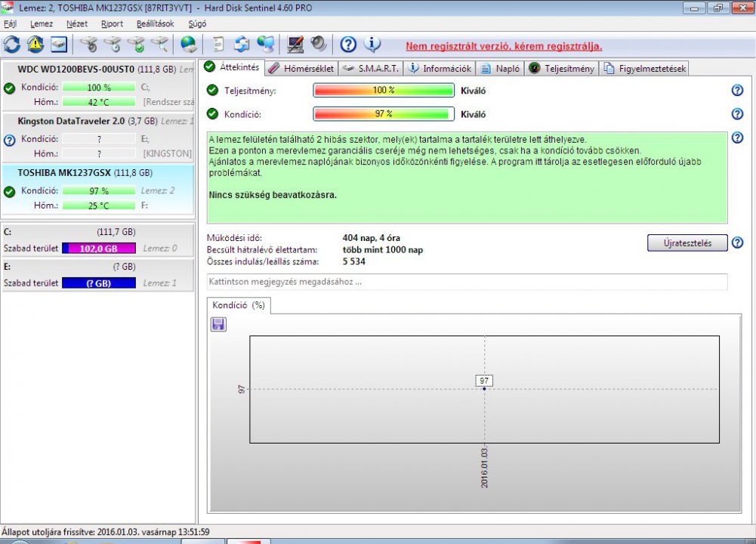The image size is (756, 544).
Task: Click the '404 nap, 4 óra' value
Action: tap(372, 238)
